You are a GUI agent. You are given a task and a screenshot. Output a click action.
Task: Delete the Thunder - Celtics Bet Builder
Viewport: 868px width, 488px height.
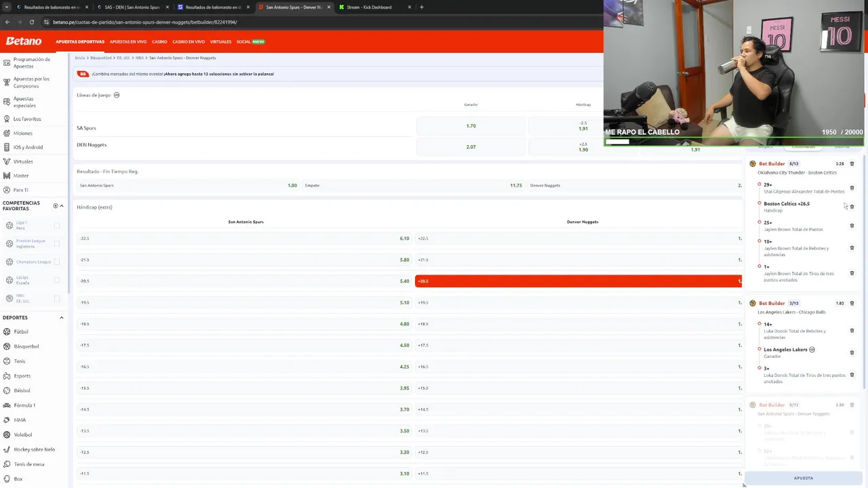tap(852, 163)
